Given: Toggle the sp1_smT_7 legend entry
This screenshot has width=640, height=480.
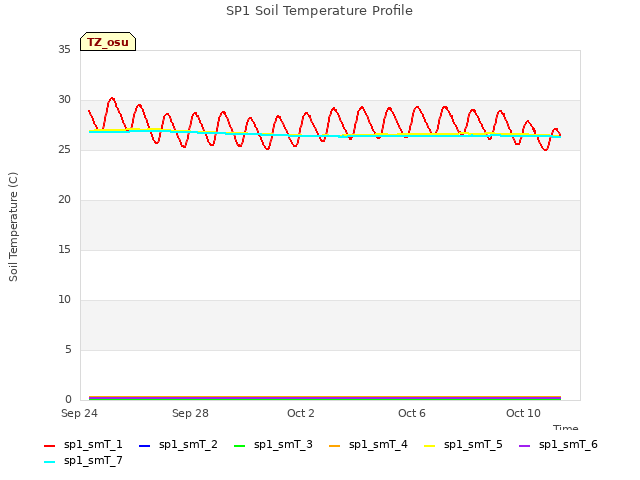Looking at the screenshot, I should (83, 460).
